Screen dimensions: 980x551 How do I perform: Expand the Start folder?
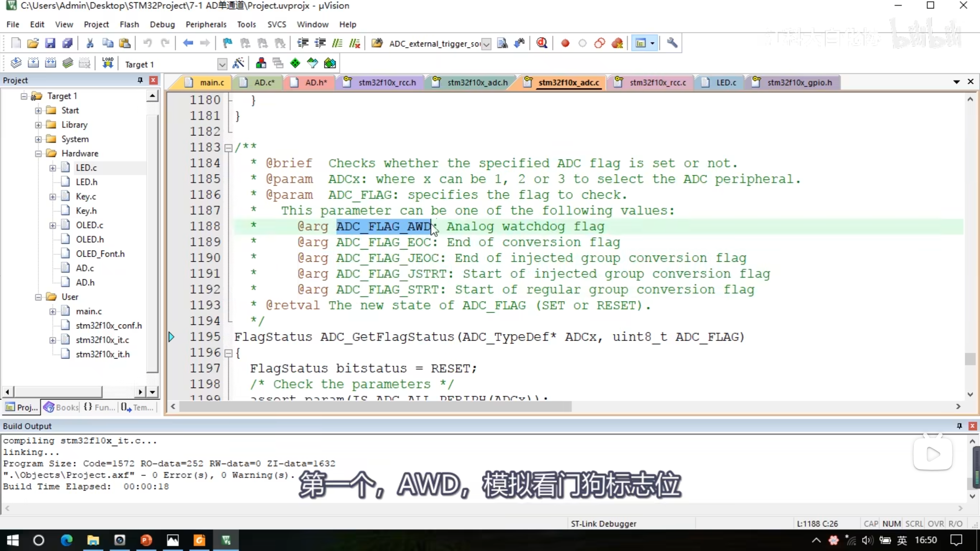tap(38, 111)
